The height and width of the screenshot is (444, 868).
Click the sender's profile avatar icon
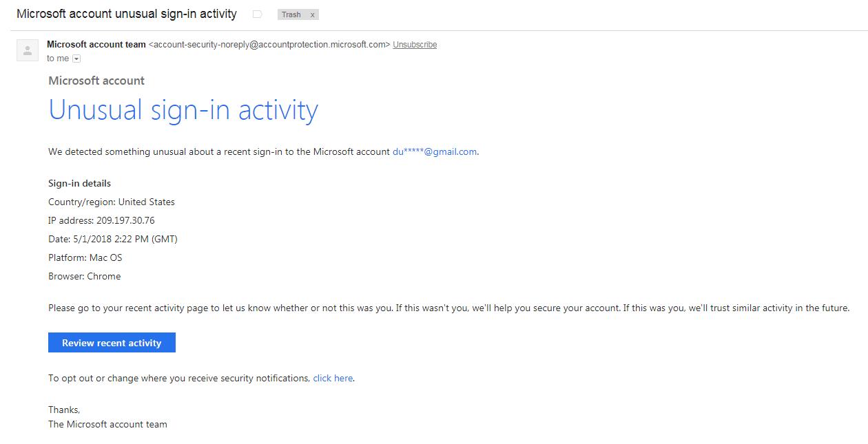(x=27, y=50)
